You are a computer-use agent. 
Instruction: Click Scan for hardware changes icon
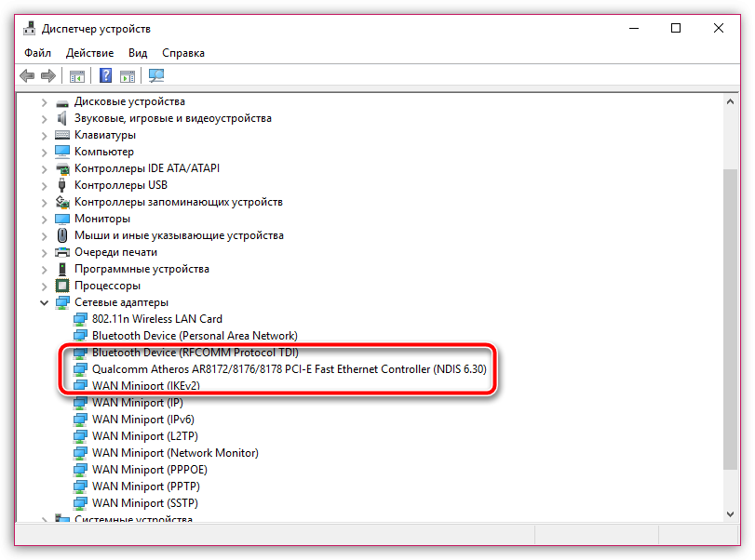pos(155,76)
